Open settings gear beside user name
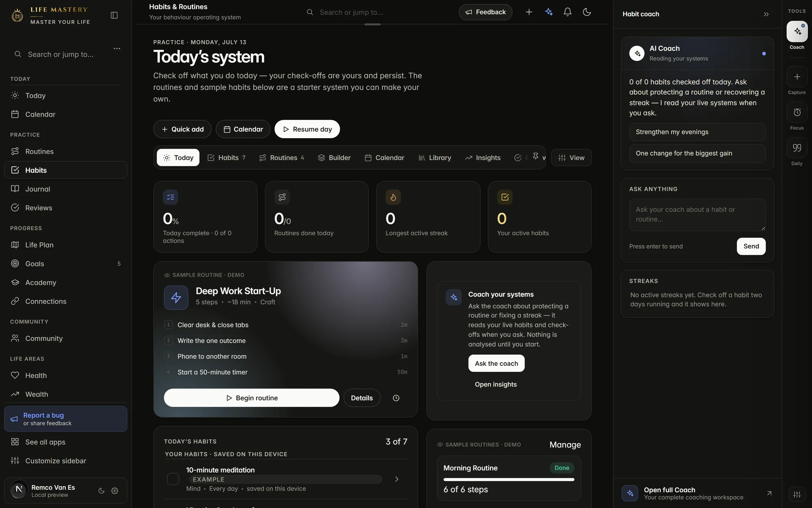The width and height of the screenshot is (812, 508). (x=115, y=491)
